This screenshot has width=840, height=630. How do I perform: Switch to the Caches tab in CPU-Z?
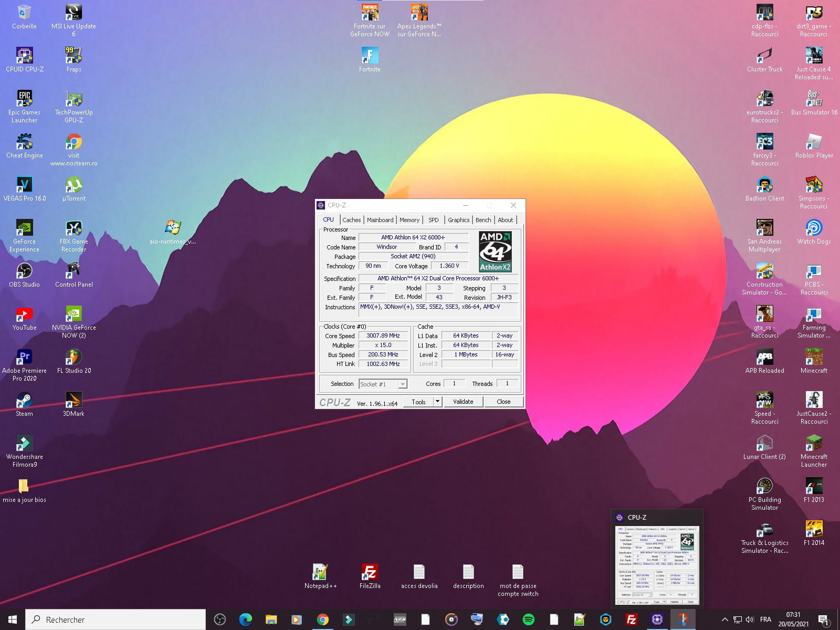tap(352, 220)
